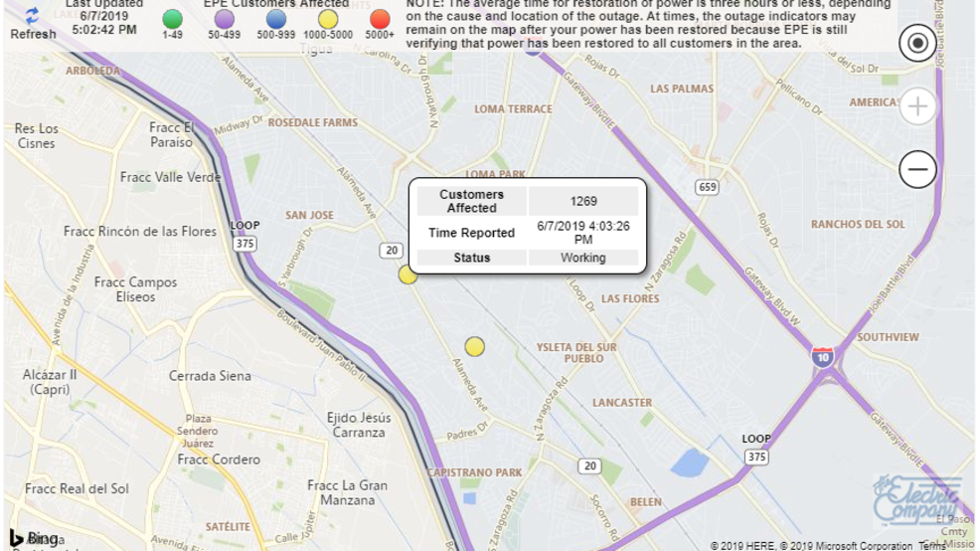Select yellow outage marker west of Ysleta del Sur Pueblo
The height and width of the screenshot is (551, 980).
pyautogui.click(x=475, y=346)
